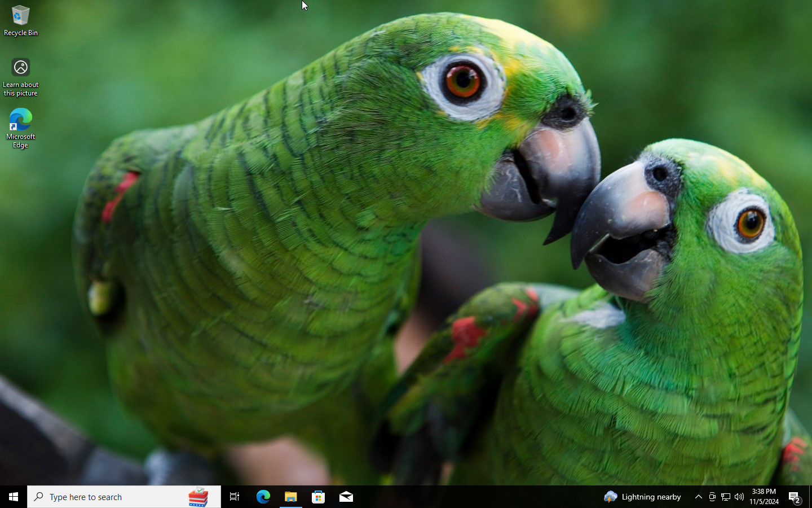Screen dimensions: 812x508
Task: Click the search highlights books icon
Action: coord(198,497)
